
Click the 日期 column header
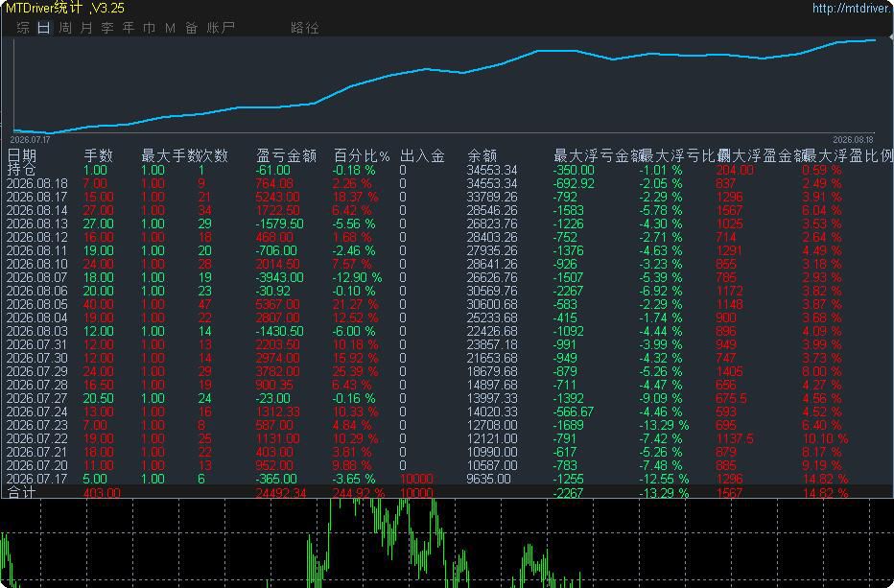[22, 155]
